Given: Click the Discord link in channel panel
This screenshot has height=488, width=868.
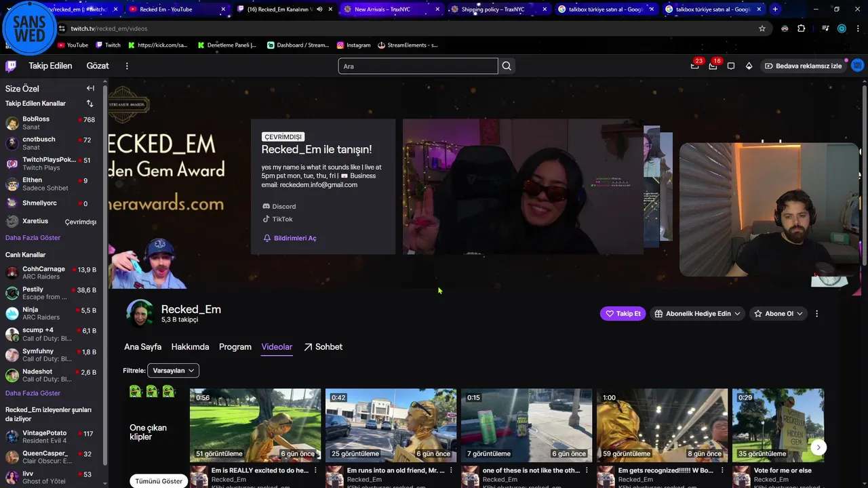Looking at the screenshot, I should [279, 206].
